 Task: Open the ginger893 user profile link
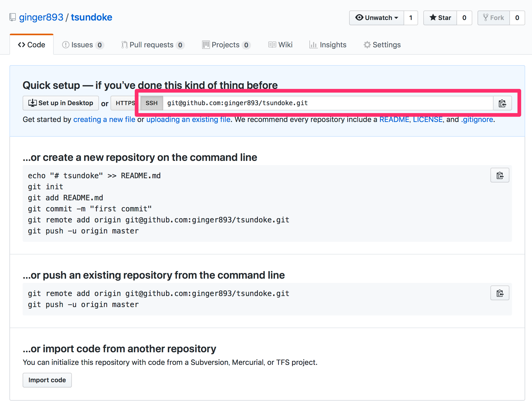pyautogui.click(x=41, y=17)
